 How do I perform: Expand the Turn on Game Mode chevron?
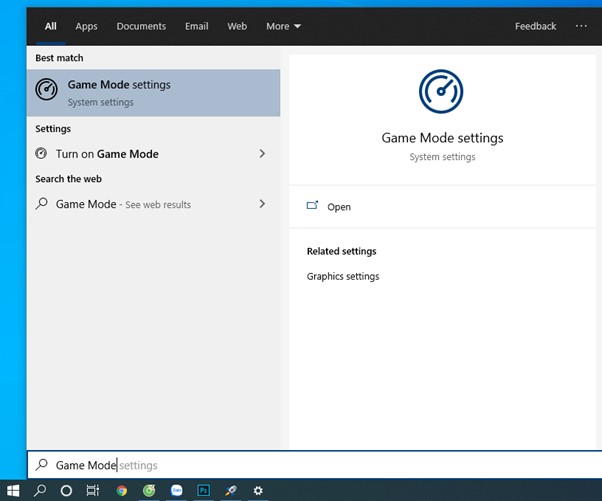262,154
